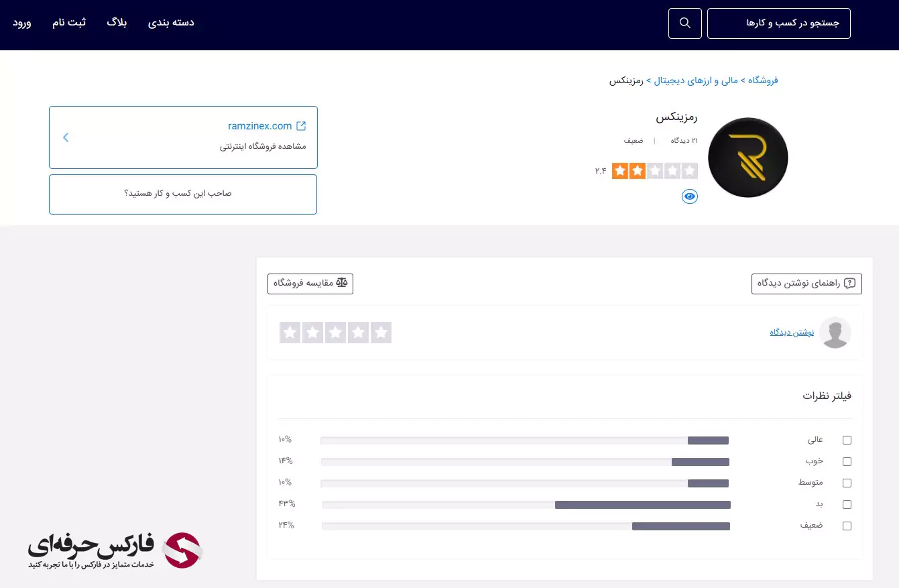Click the عالی 10% rating bar
This screenshot has height=588, width=899.
524,440
